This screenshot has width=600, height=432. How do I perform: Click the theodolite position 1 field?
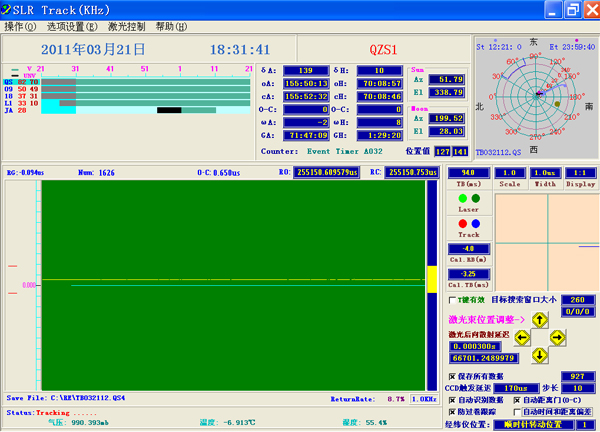[585, 425]
